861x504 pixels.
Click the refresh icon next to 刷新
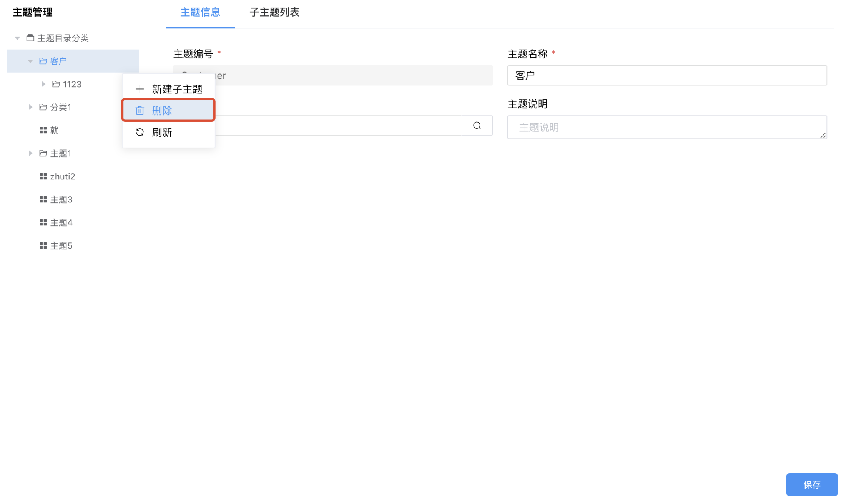tap(140, 132)
